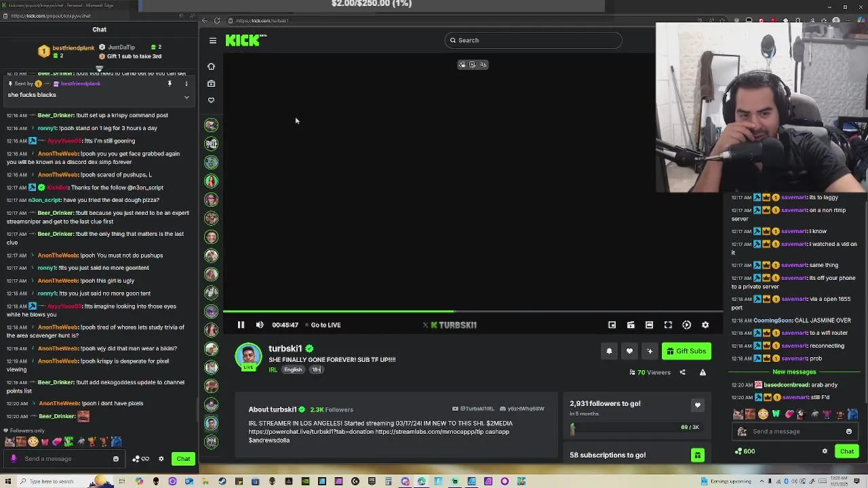
Task: Open emoji picker in left chat
Action: (x=116, y=459)
